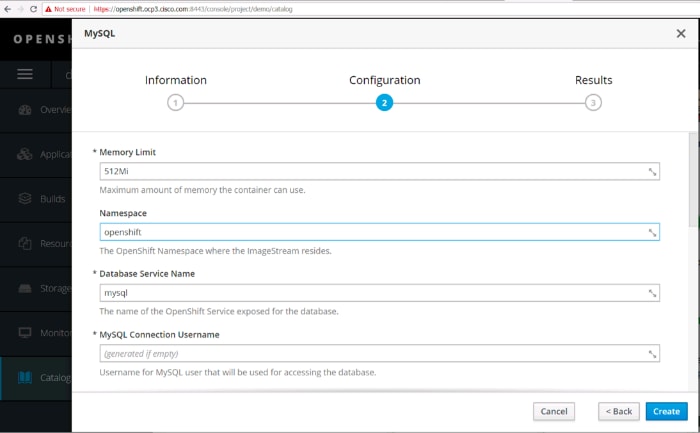Click 'Username for MySQL user' help text
Viewport: 700px width, 433px height.
pyautogui.click(x=238, y=372)
